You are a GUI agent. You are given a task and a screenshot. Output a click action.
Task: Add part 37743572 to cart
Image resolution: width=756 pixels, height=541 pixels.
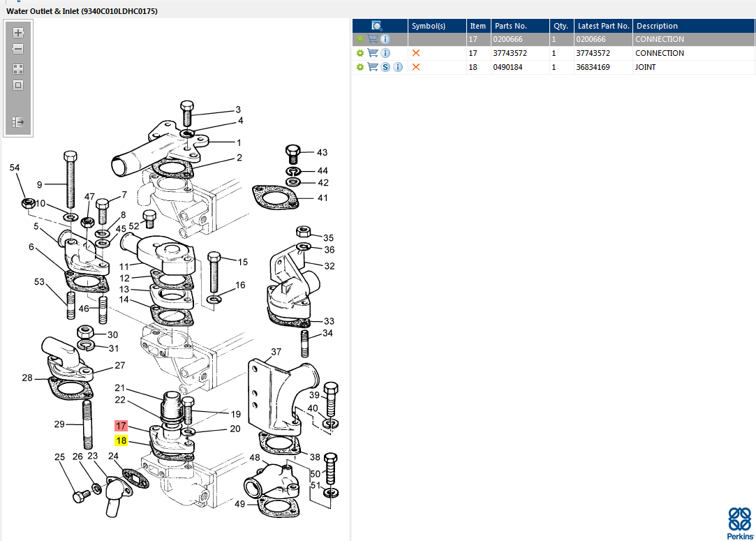(x=373, y=53)
